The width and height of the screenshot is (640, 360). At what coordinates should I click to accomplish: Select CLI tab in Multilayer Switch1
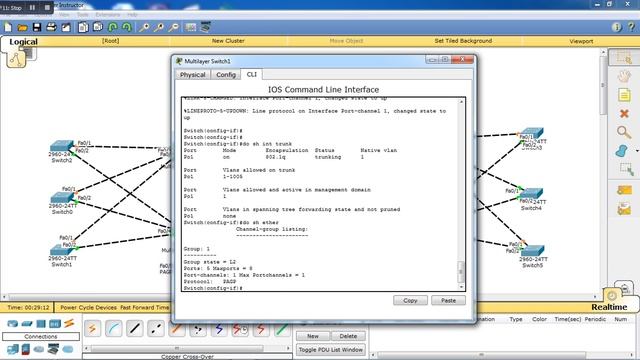(x=251, y=74)
